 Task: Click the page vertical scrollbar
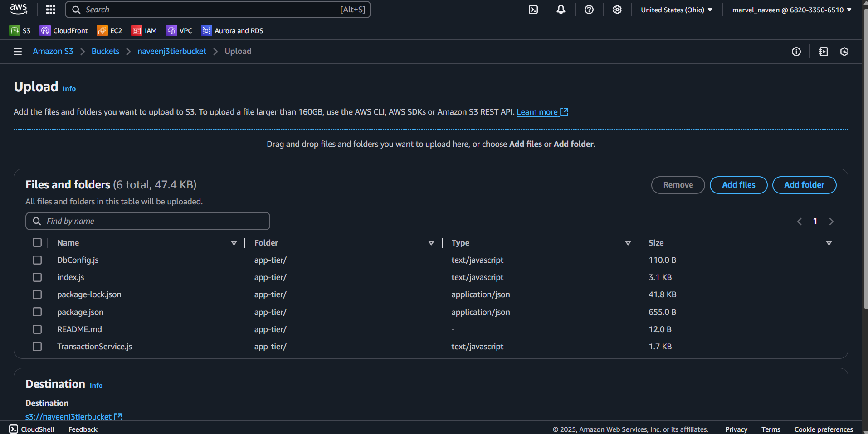pyautogui.click(x=865, y=159)
